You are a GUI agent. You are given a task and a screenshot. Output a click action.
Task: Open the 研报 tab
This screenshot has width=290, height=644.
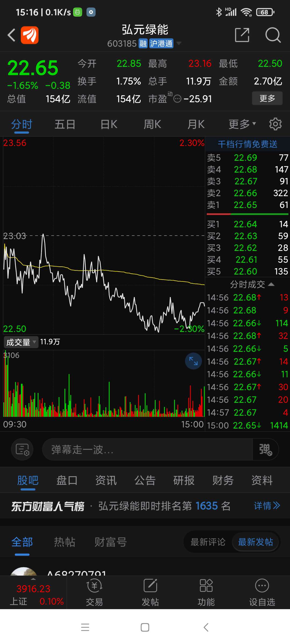click(184, 480)
